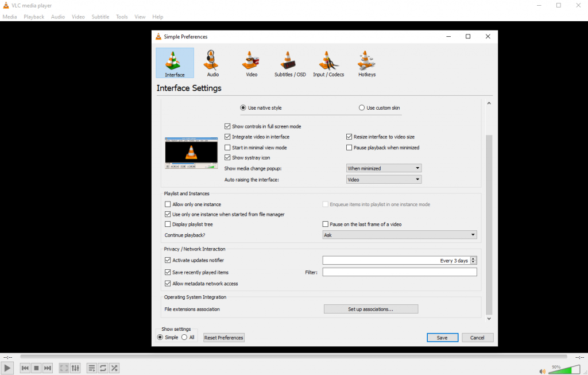The width and height of the screenshot is (588, 375).
Task: Open the Interface preferences category
Action: click(x=175, y=63)
